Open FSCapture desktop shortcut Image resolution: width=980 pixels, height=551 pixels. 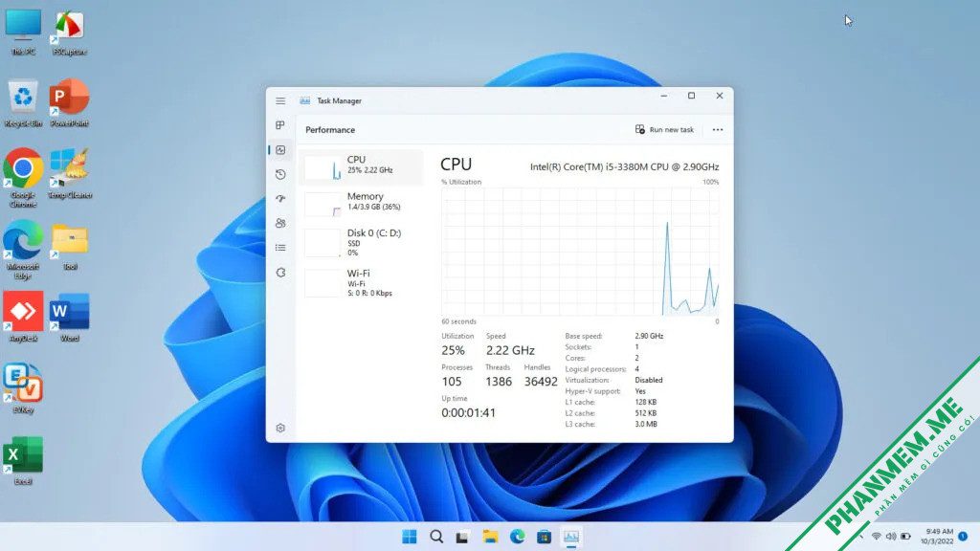(x=69, y=33)
